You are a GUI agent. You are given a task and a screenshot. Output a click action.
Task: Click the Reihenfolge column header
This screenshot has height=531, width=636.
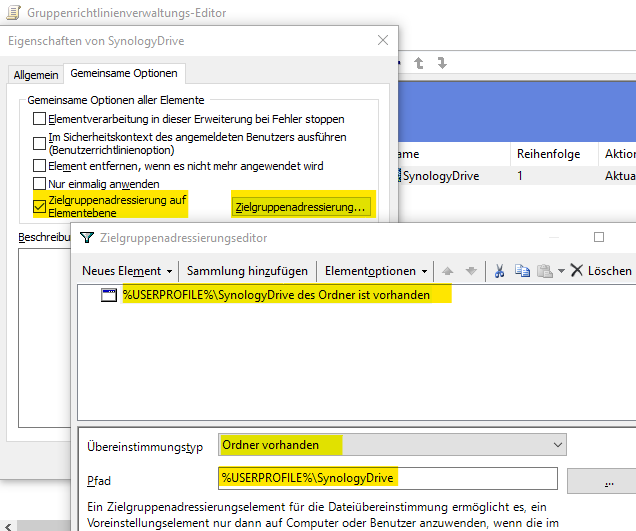pyautogui.click(x=554, y=154)
